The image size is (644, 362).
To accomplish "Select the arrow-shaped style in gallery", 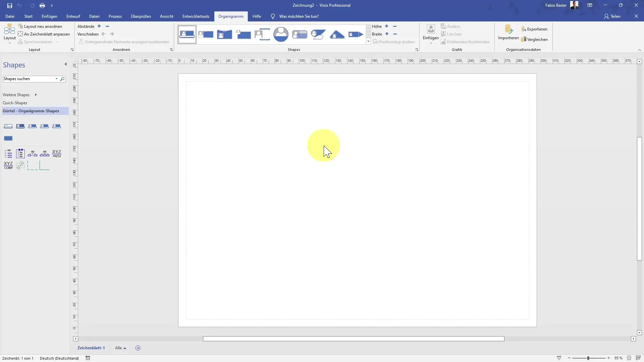I will click(356, 34).
